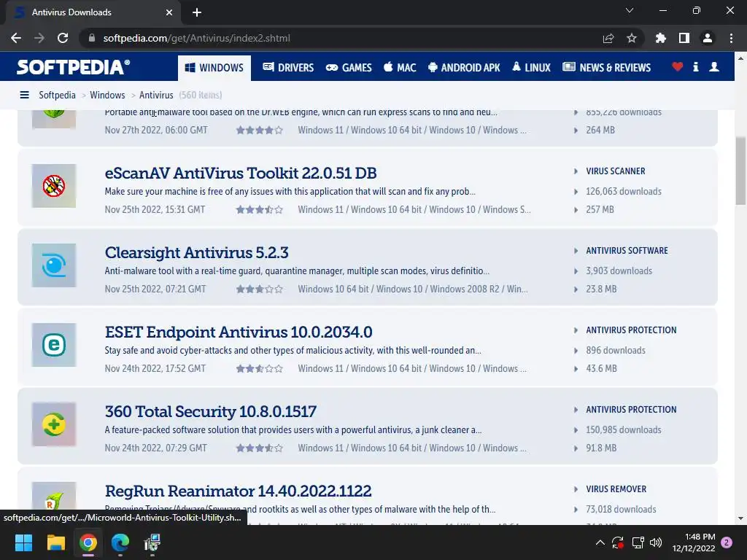Image resolution: width=747 pixels, height=560 pixels.
Task: Switch to the Linux section
Action: (531, 68)
